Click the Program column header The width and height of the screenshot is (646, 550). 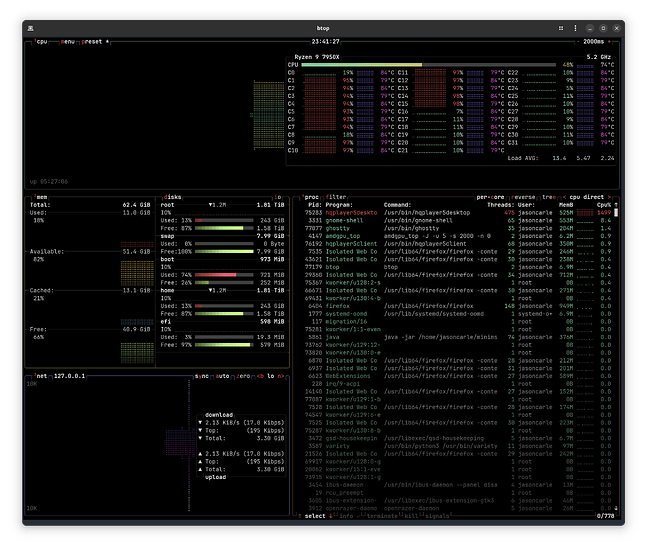[x=341, y=205]
